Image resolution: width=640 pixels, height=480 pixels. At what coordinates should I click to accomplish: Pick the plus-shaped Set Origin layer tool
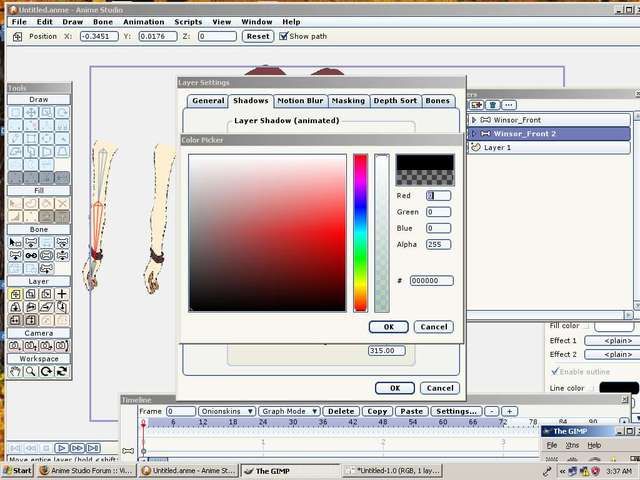click(x=62, y=294)
